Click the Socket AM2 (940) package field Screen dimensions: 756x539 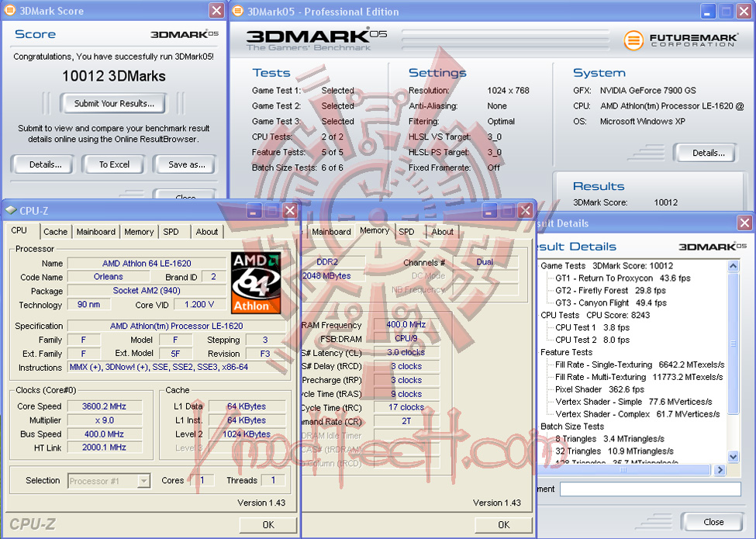point(147,291)
